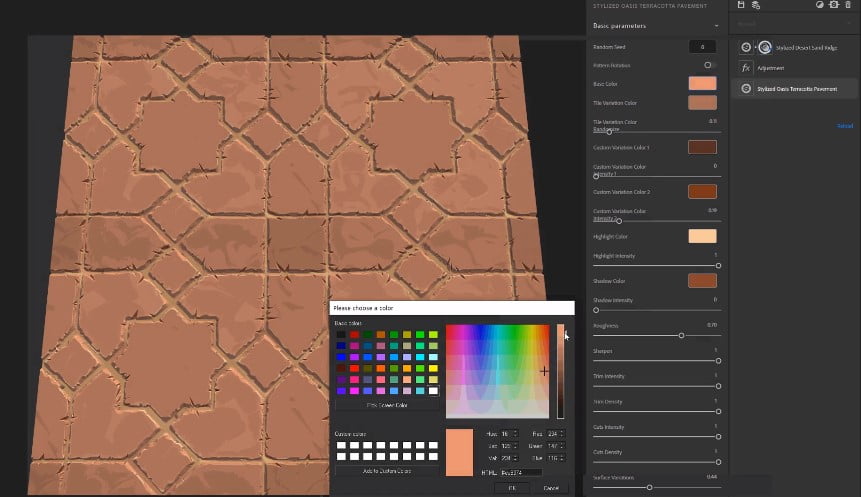
Task: Click the Pick Screen Color button
Action: pyautogui.click(x=386, y=405)
